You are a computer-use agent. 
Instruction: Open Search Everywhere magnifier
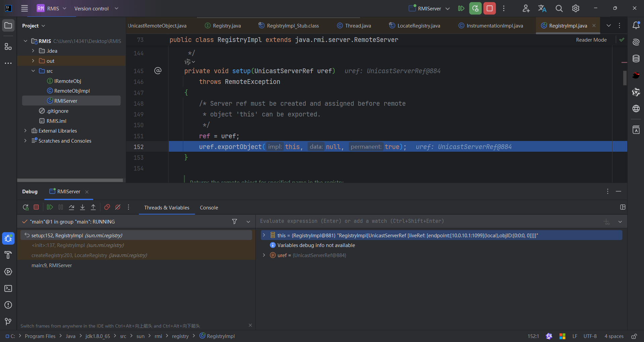click(x=559, y=8)
